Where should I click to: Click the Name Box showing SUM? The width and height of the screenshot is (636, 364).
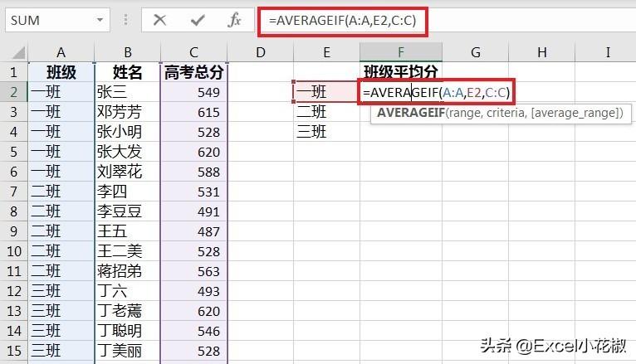[x=57, y=20]
